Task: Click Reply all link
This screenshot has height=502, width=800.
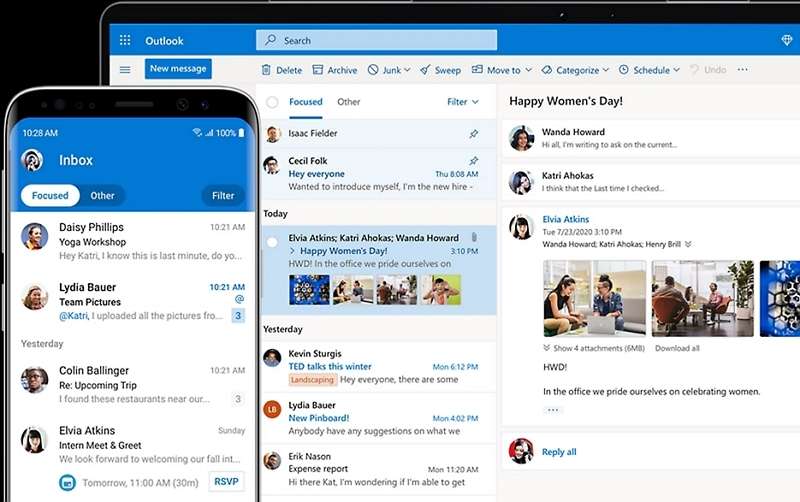Action: pos(559,451)
